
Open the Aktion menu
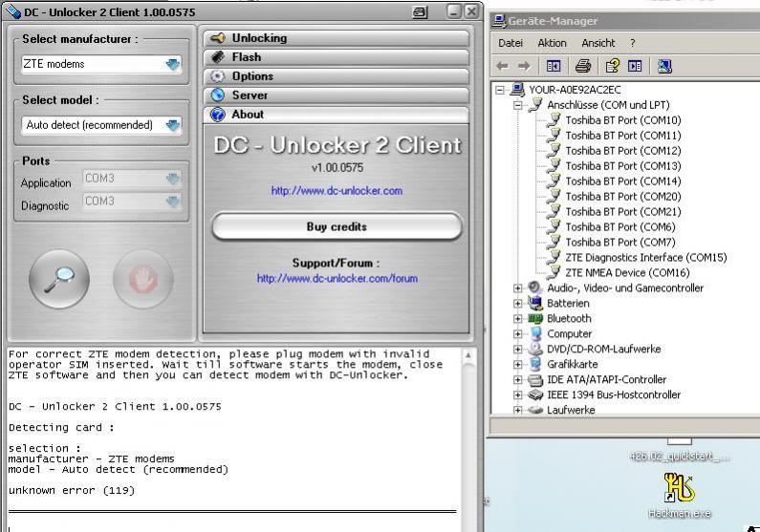(x=552, y=43)
